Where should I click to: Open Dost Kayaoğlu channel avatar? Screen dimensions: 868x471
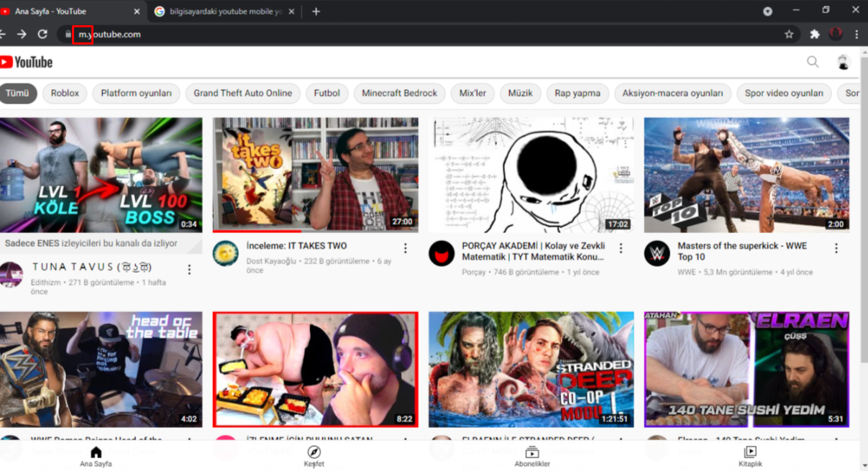tap(226, 253)
